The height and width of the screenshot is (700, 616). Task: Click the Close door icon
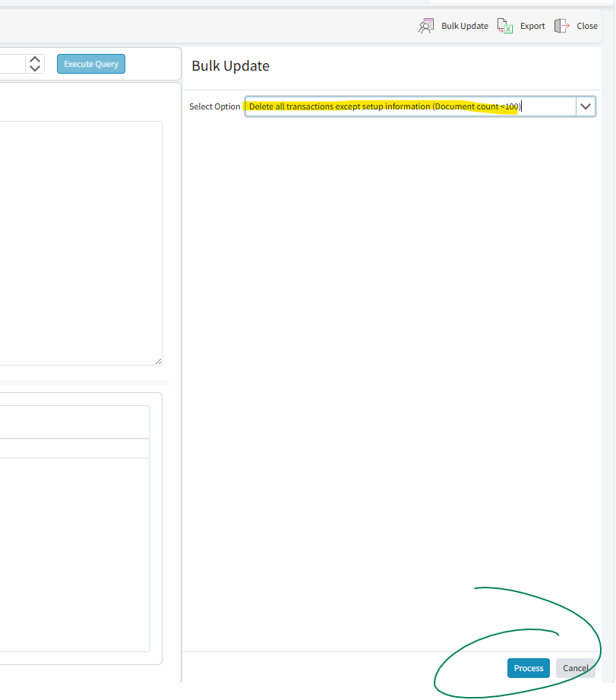(x=562, y=26)
